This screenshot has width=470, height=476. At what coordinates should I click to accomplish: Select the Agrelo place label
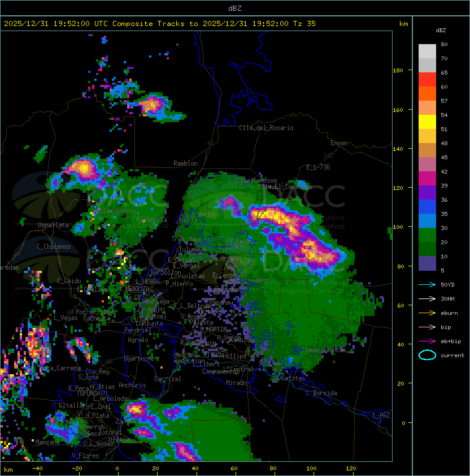tap(138, 340)
